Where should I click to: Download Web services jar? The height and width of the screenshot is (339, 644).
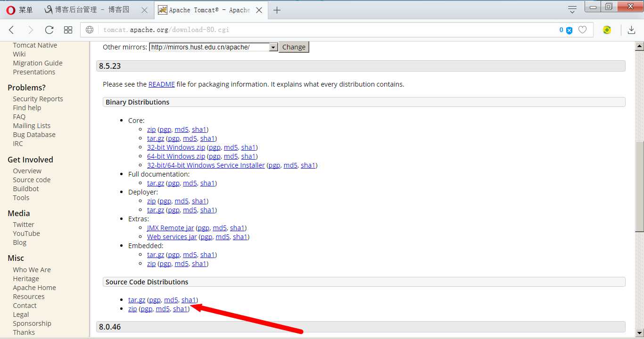click(172, 237)
